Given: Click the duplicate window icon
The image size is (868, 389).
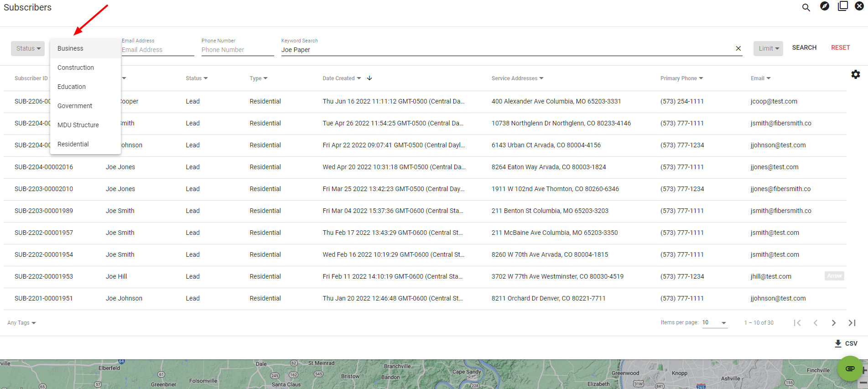Looking at the screenshot, I should coord(843,6).
